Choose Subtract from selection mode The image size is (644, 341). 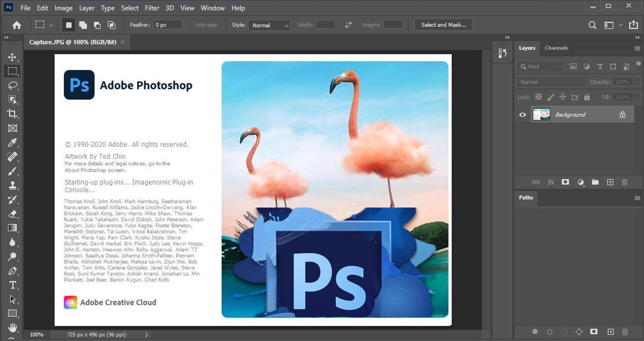pyautogui.click(x=97, y=25)
